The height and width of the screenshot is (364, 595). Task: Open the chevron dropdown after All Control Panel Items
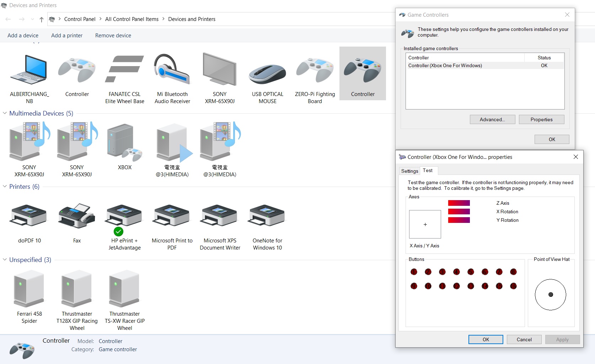point(164,19)
